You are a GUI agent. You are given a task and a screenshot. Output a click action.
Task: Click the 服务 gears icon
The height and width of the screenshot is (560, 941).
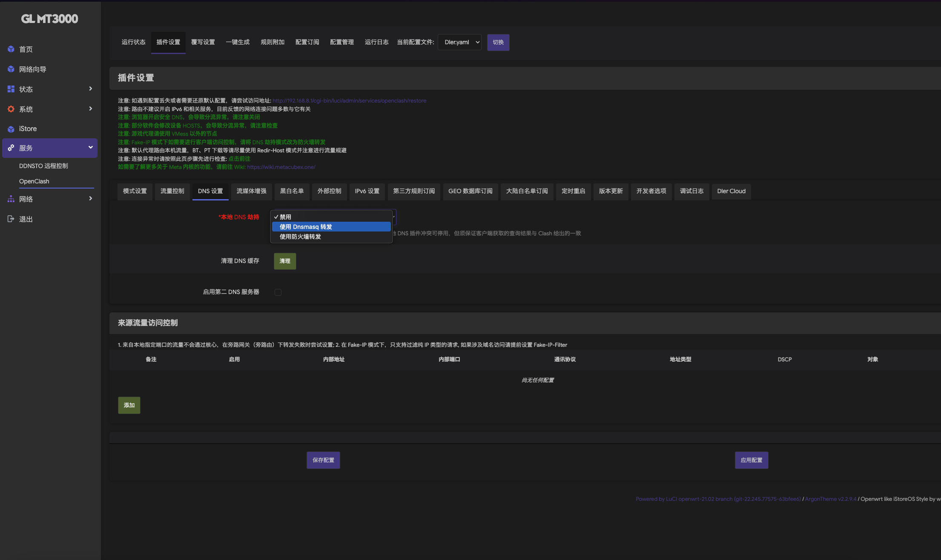[11, 148]
